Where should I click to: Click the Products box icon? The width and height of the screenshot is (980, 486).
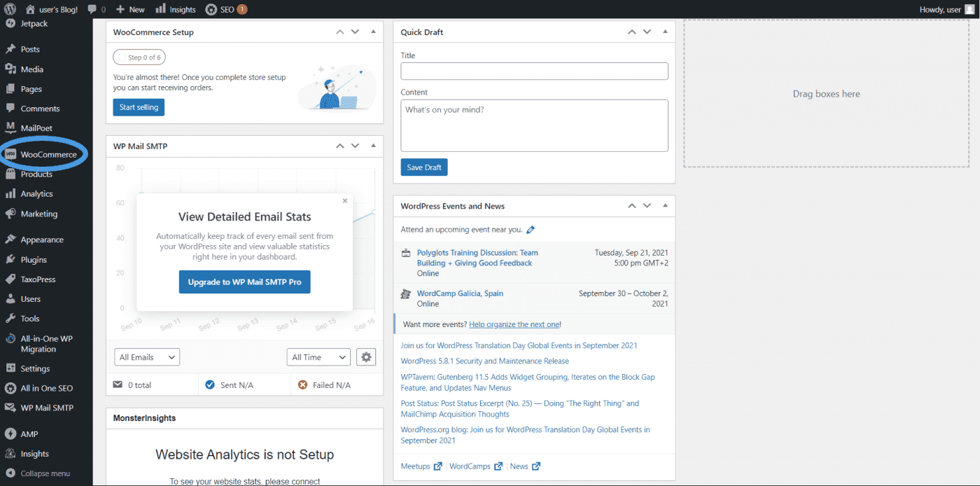click(x=10, y=174)
